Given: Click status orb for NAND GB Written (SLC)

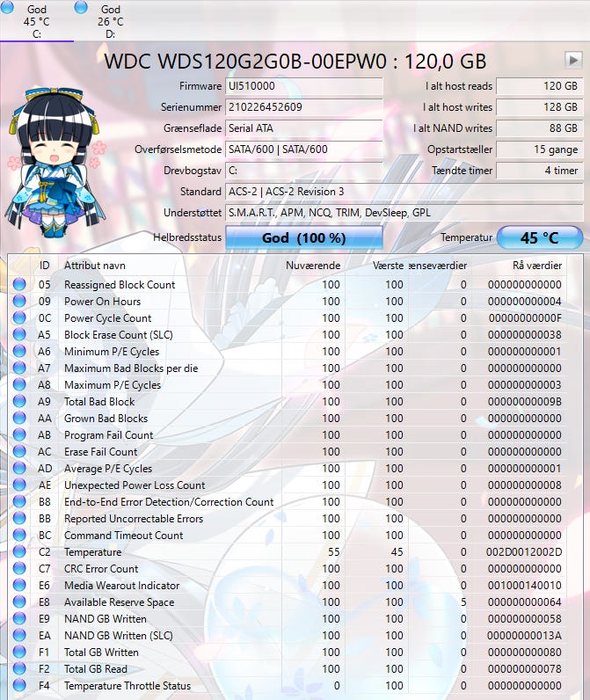Looking at the screenshot, I should tap(19, 635).
